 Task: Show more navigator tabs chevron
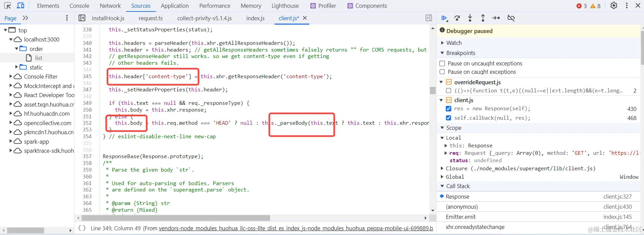[25, 18]
